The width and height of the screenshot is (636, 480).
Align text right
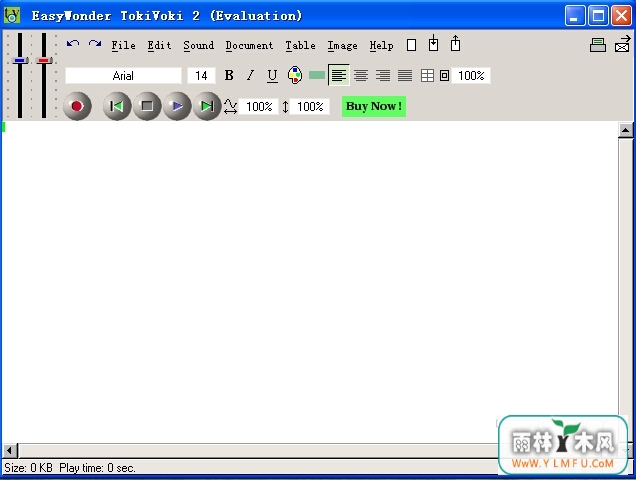(x=383, y=75)
